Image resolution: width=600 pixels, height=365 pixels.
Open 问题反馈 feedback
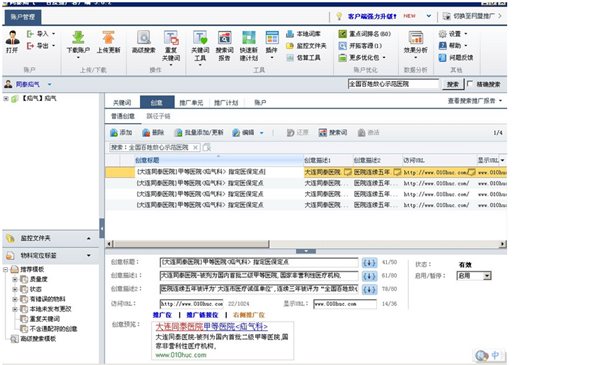pos(456,58)
